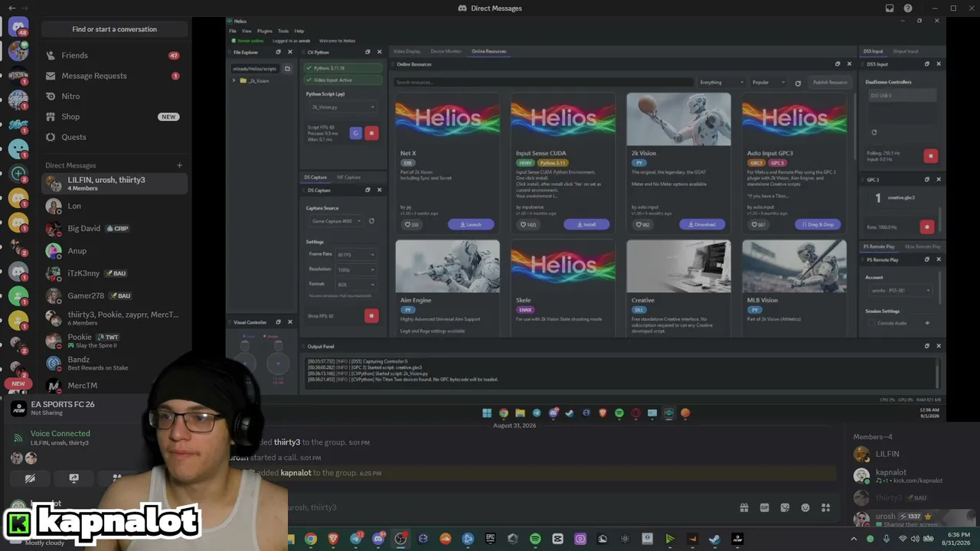Like the 2k Vision resource
This screenshot has width=980, height=551.
click(643, 224)
